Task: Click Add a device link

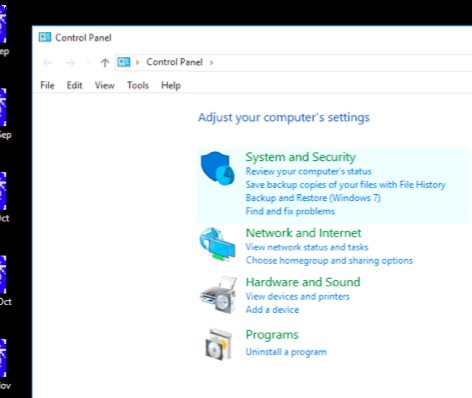Action: coord(272,310)
